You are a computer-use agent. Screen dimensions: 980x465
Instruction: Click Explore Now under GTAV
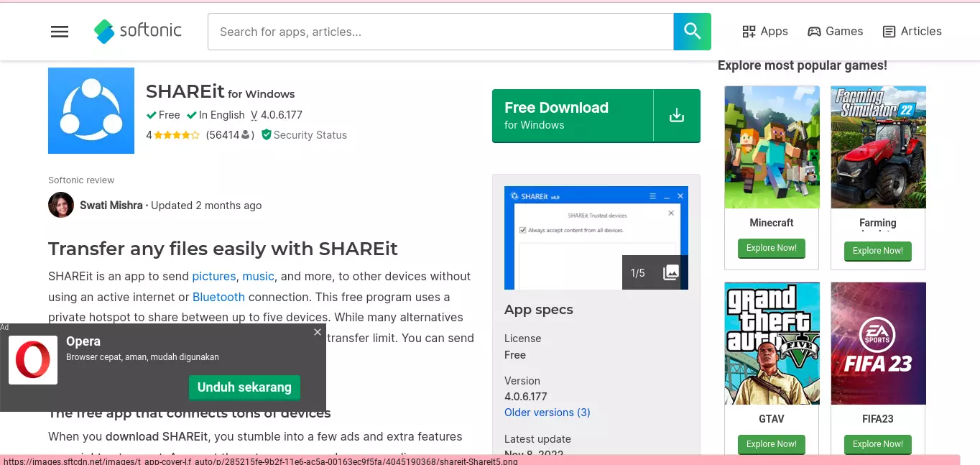click(772, 445)
